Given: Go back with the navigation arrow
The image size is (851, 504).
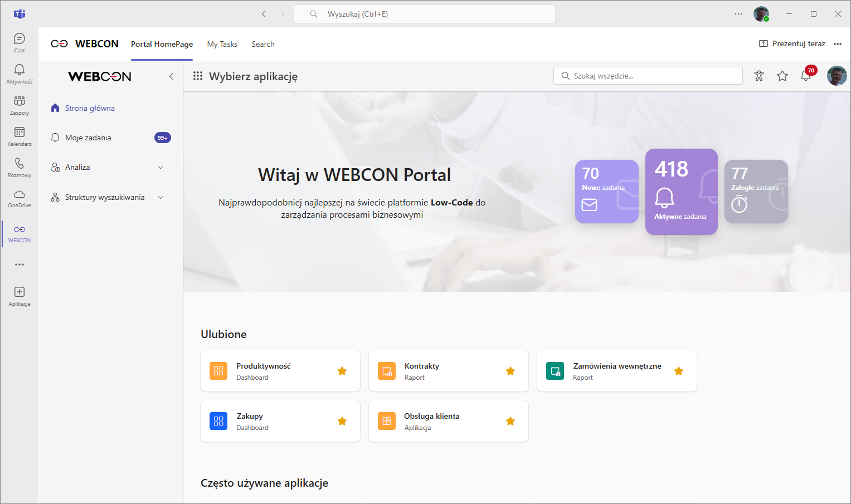Looking at the screenshot, I should click(264, 14).
